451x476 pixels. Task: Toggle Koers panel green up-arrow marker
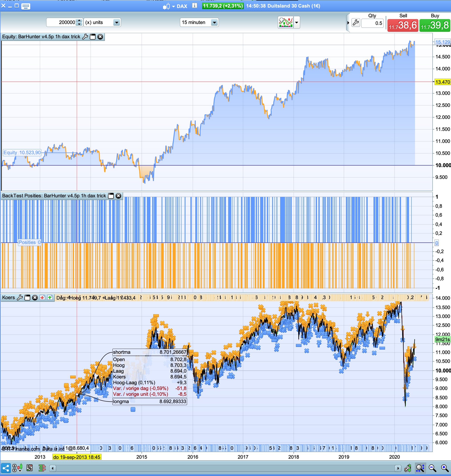[x=50, y=298]
